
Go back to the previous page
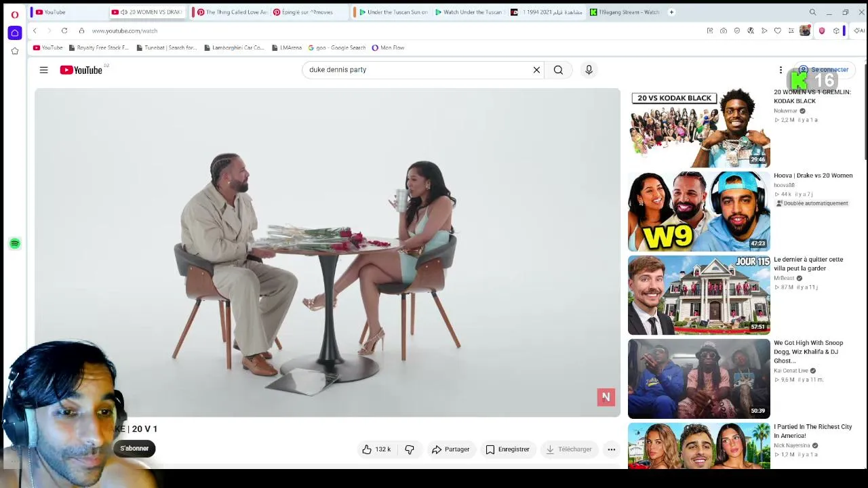[35, 30]
